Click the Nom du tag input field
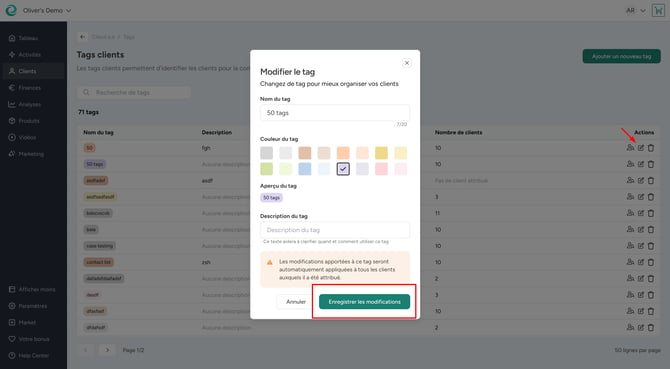This screenshot has width=670, height=369. (335, 113)
